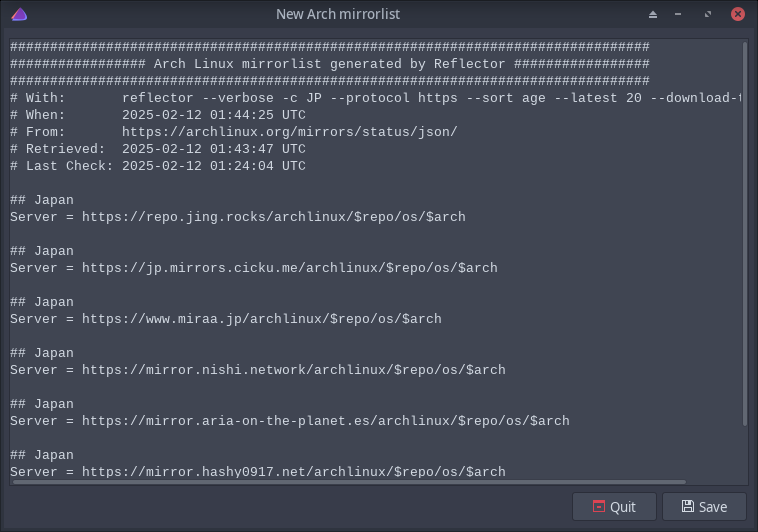Image resolution: width=758 pixels, height=532 pixels.
Task: Maximize the mirrorlist window
Action: (x=708, y=15)
